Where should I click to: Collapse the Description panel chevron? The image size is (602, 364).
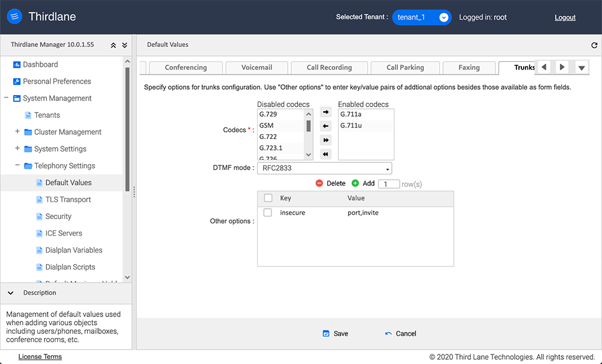(x=10, y=292)
